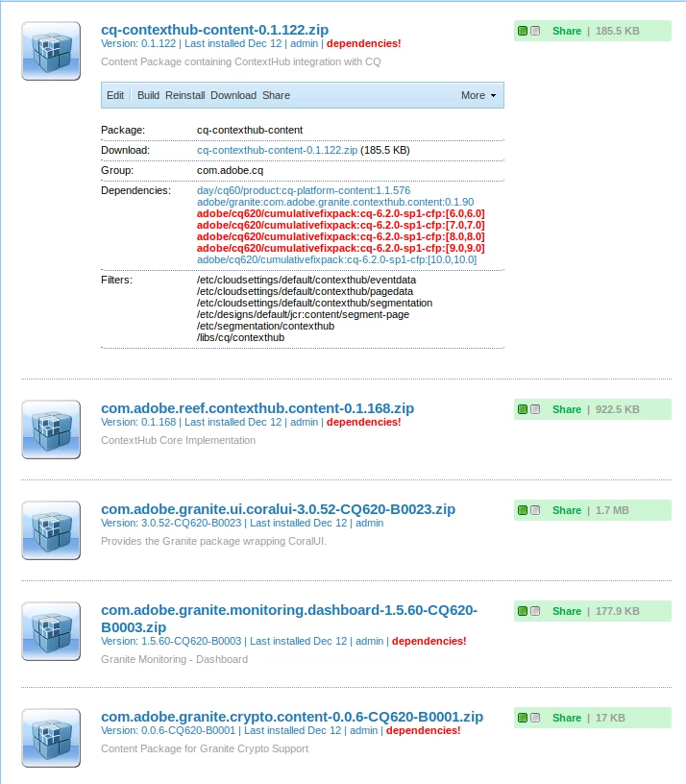Click Edit in the package toolbar
This screenshot has height=784, width=686.
tap(115, 95)
